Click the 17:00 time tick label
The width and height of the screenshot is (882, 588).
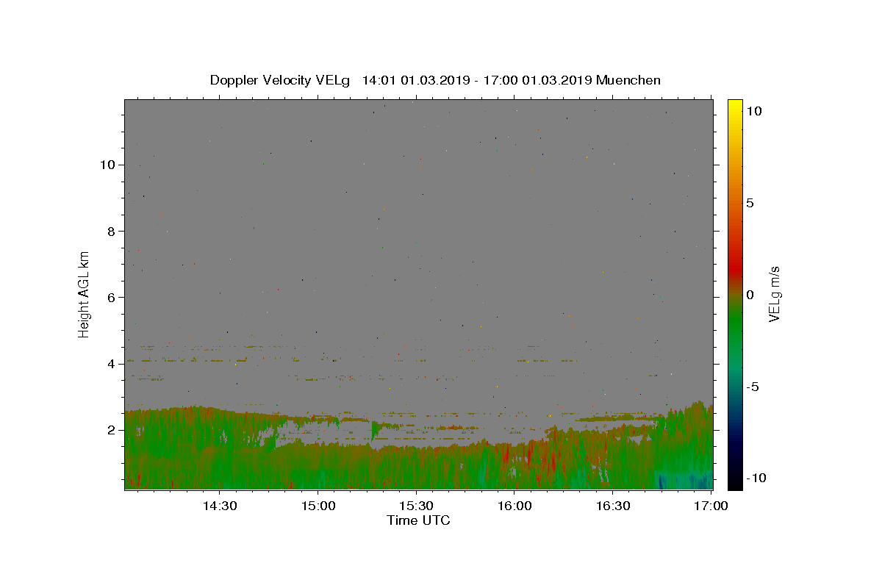tap(710, 506)
